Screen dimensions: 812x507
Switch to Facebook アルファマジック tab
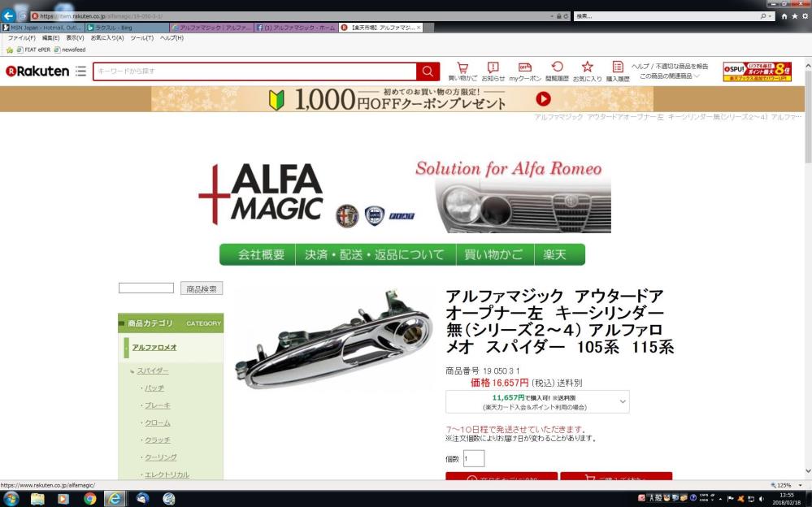(296, 28)
